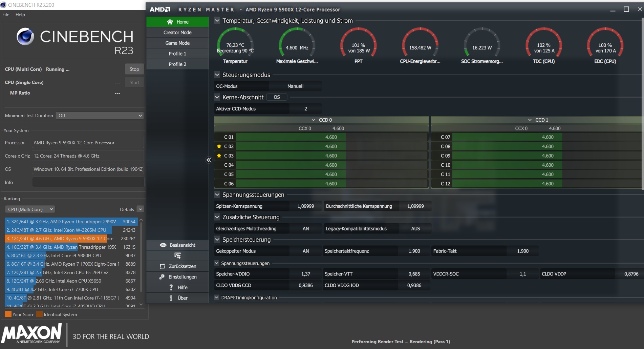Image resolution: width=644 pixels, height=349 pixels.
Task: Click Zurücksetzen reset button
Action: pos(177,266)
